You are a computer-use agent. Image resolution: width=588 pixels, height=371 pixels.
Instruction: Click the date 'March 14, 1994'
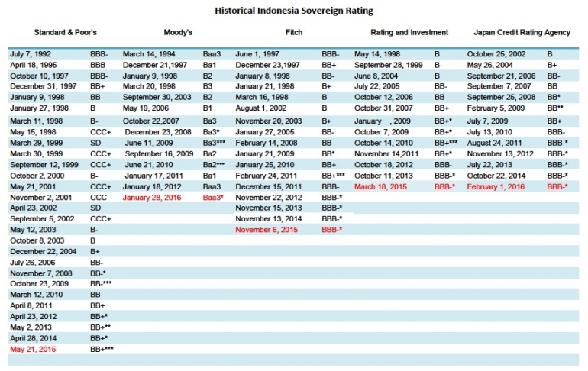[149, 54]
